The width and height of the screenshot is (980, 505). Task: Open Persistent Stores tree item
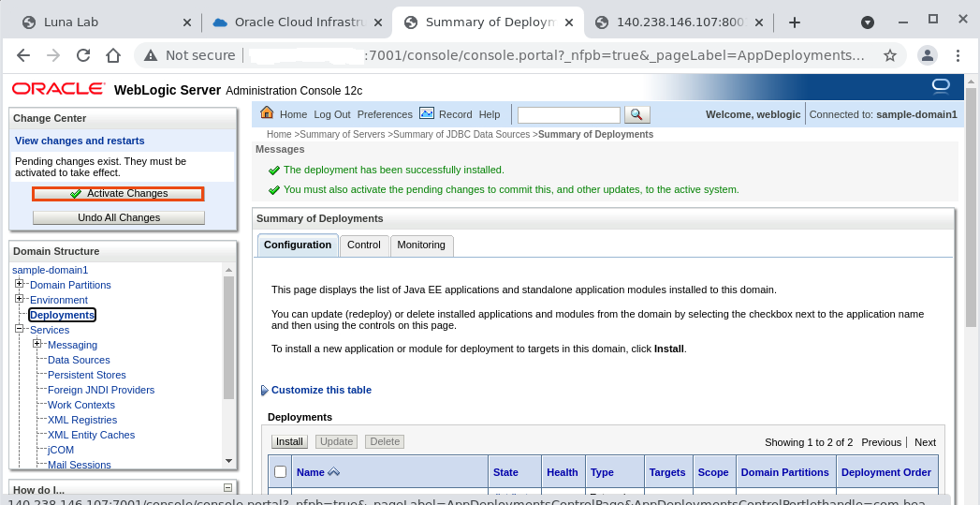pos(87,375)
